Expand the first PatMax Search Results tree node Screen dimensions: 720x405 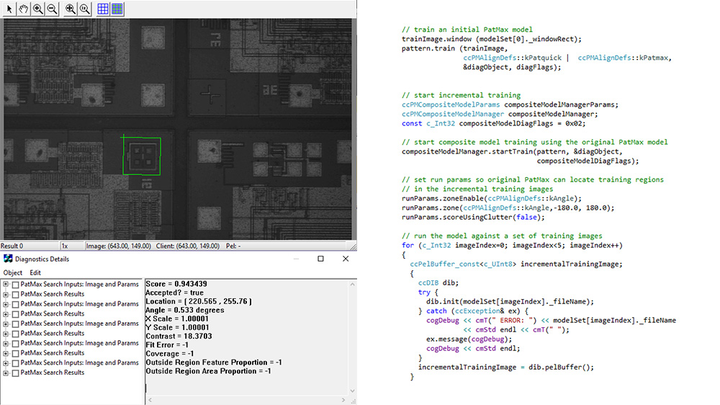point(6,295)
